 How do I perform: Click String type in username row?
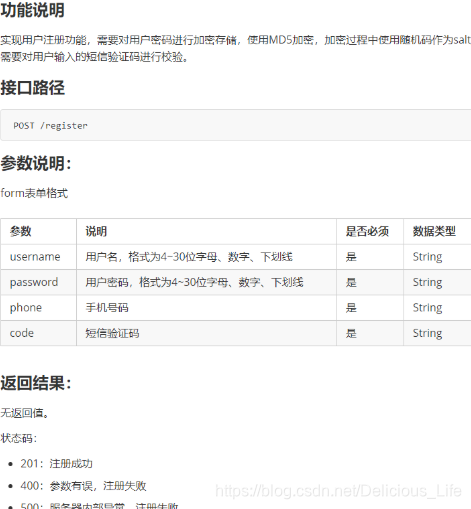428,257
